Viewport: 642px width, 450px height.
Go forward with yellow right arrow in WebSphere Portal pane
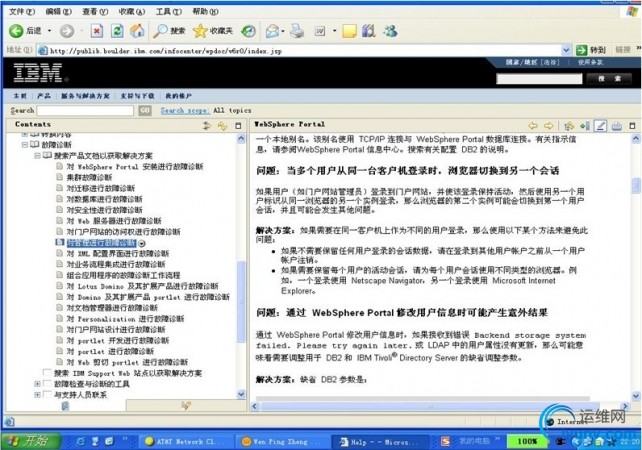[x=549, y=126]
